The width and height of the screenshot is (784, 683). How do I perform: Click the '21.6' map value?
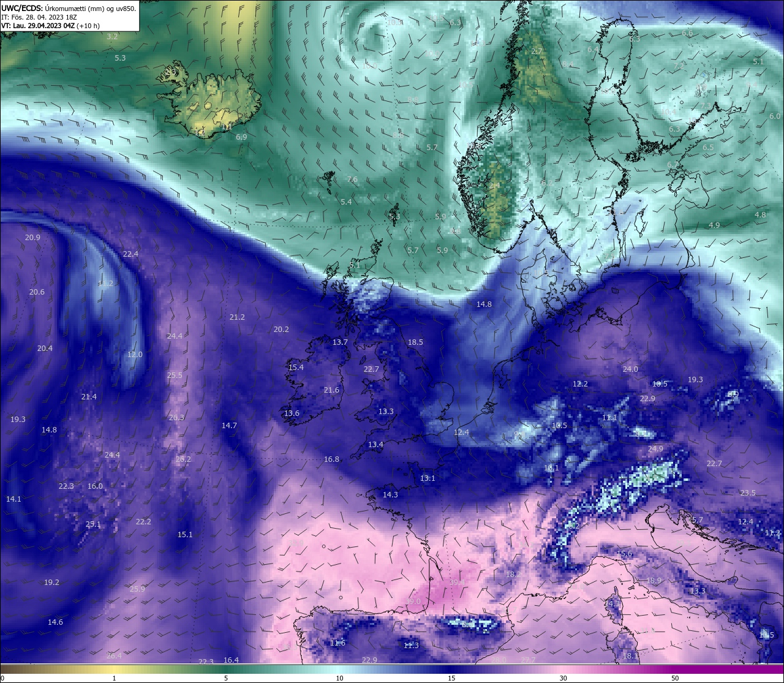[x=331, y=390]
